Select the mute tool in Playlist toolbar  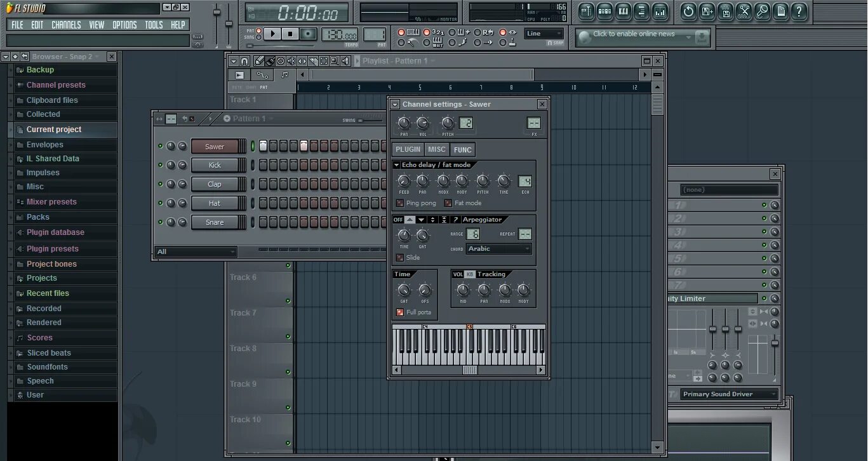[x=291, y=61]
